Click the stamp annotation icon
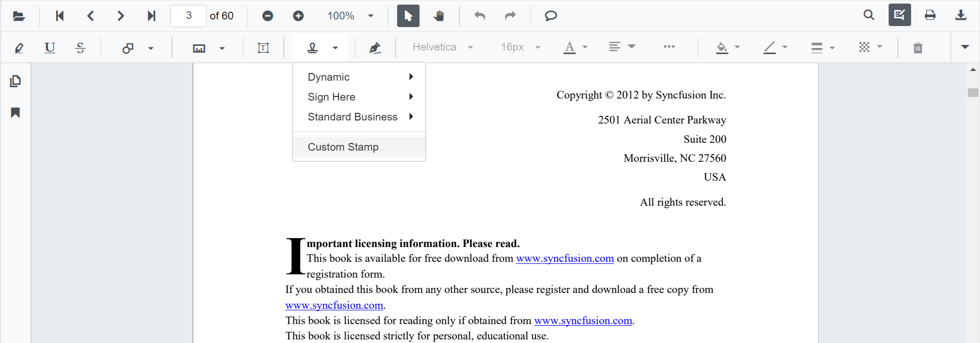Viewport: 980px width, 343px height. click(x=312, y=48)
